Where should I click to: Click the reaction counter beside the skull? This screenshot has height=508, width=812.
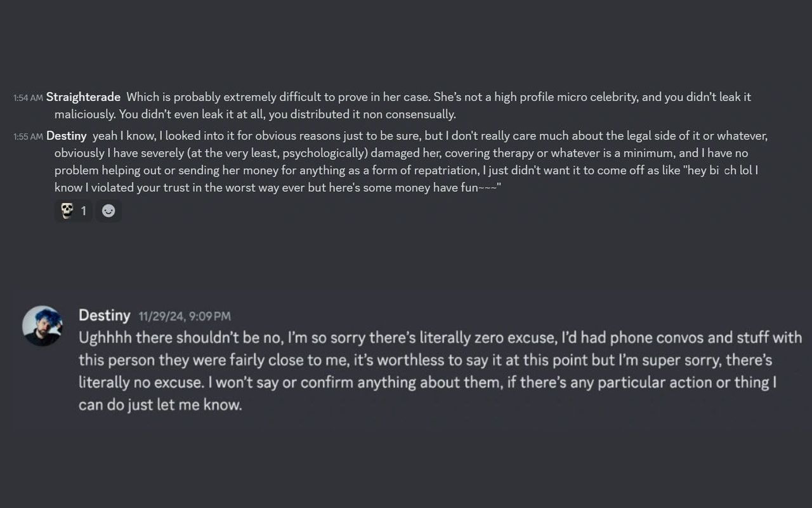(x=82, y=210)
